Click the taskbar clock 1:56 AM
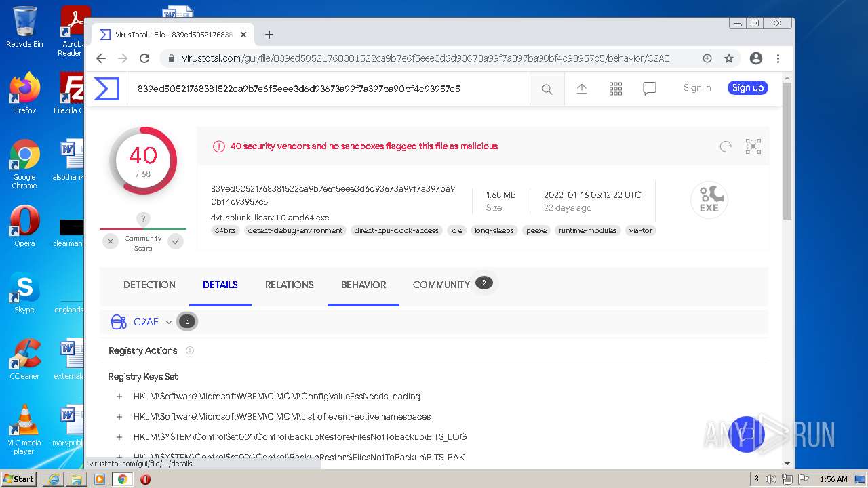Image resolution: width=868 pixels, height=488 pixels. pyautogui.click(x=833, y=479)
